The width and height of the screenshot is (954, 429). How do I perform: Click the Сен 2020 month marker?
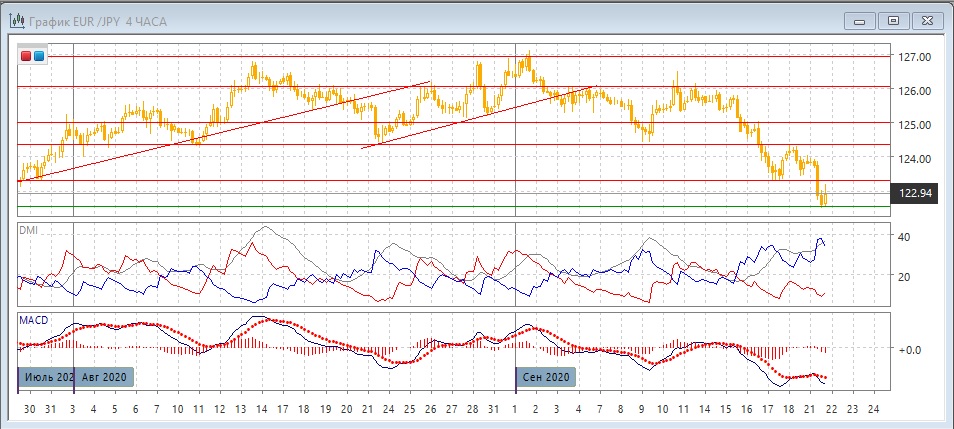(547, 377)
